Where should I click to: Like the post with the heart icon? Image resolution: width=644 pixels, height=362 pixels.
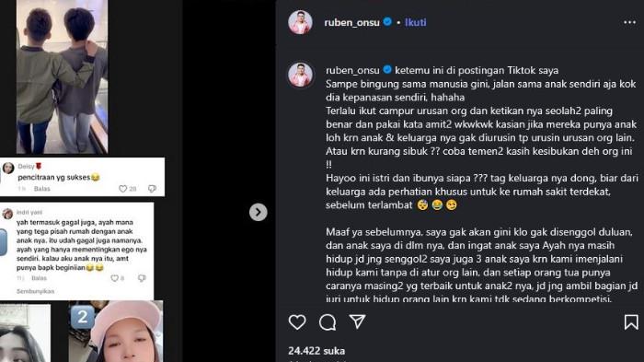[297, 322]
